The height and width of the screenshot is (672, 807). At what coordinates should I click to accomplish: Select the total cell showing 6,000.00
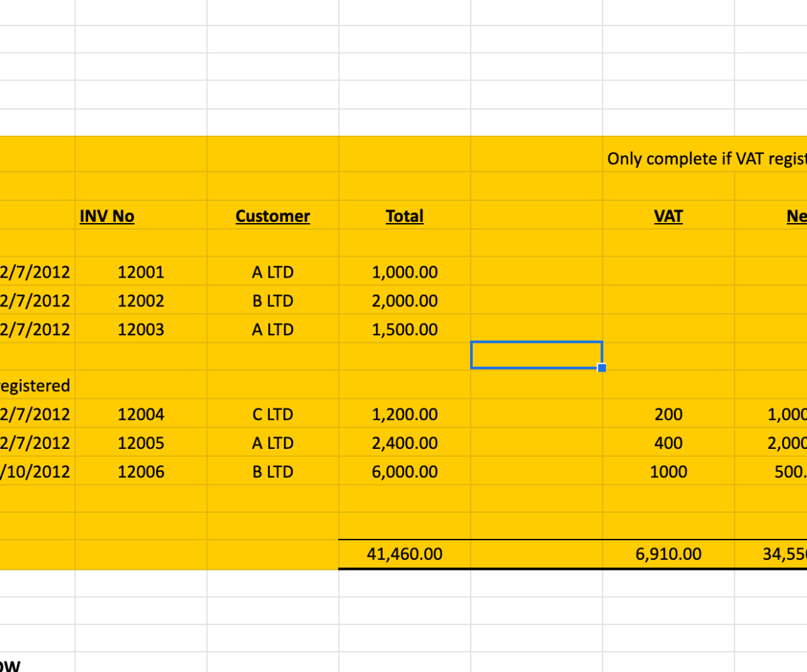pyautogui.click(x=404, y=472)
